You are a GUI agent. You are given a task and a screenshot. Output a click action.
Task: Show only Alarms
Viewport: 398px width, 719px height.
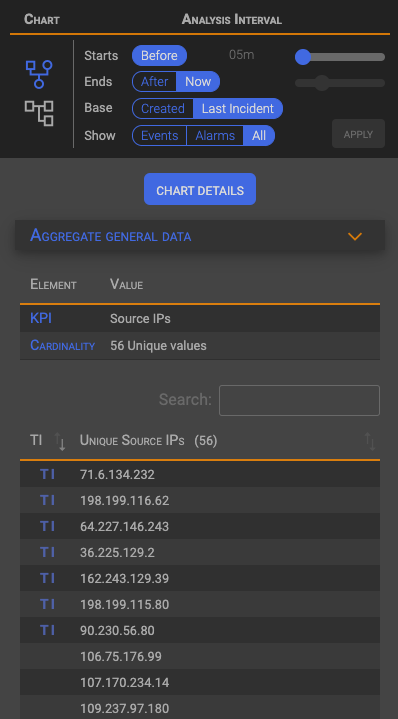(x=215, y=136)
